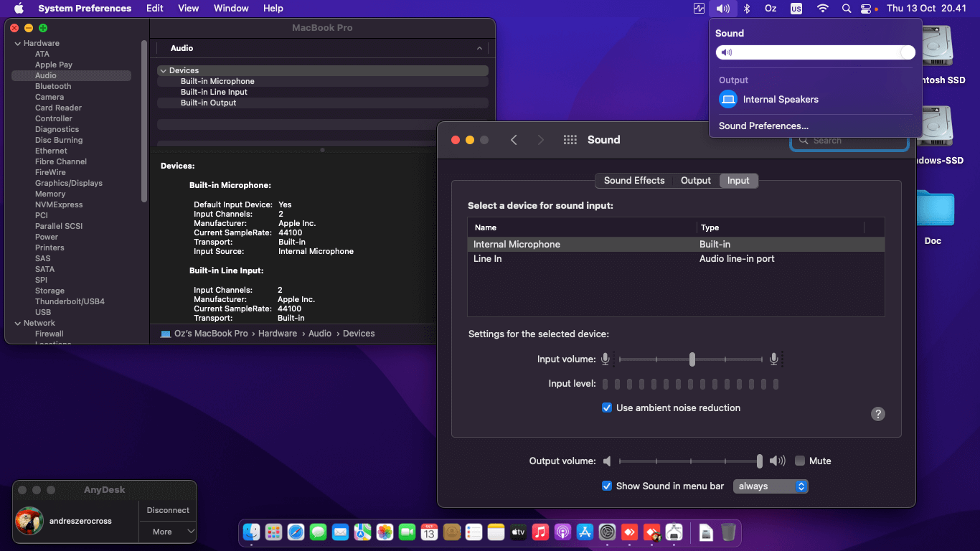Enable the Mute checkbox
The width and height of the screenshot is (980, 551).
(800, 461)
